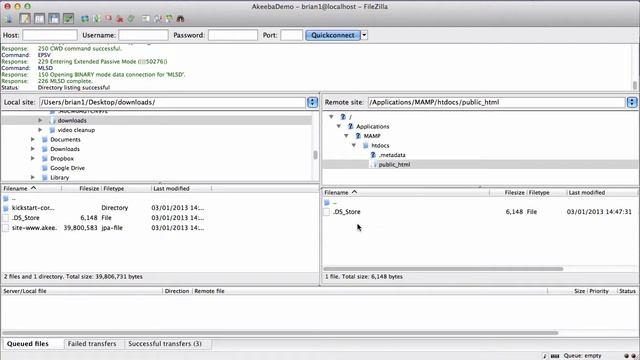Click the Local site path field
The height and width of the screenshot is (360, 640).
tap(173, 102)
